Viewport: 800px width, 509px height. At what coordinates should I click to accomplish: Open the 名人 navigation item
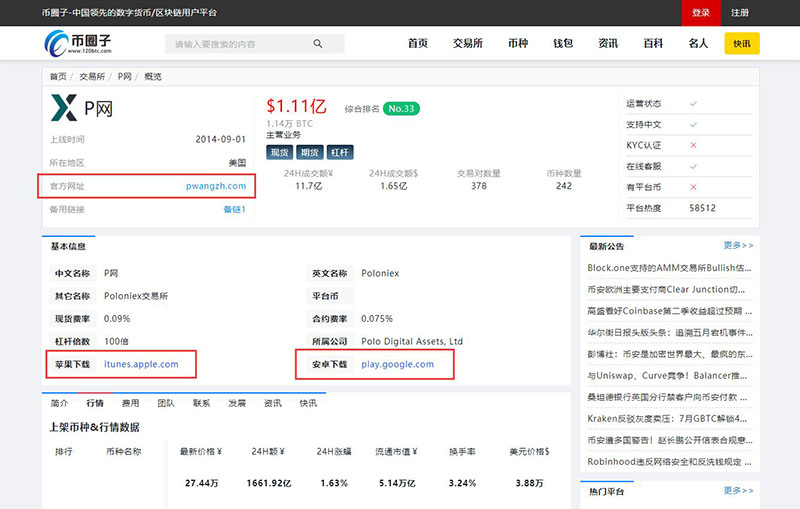tap(698, 43)
